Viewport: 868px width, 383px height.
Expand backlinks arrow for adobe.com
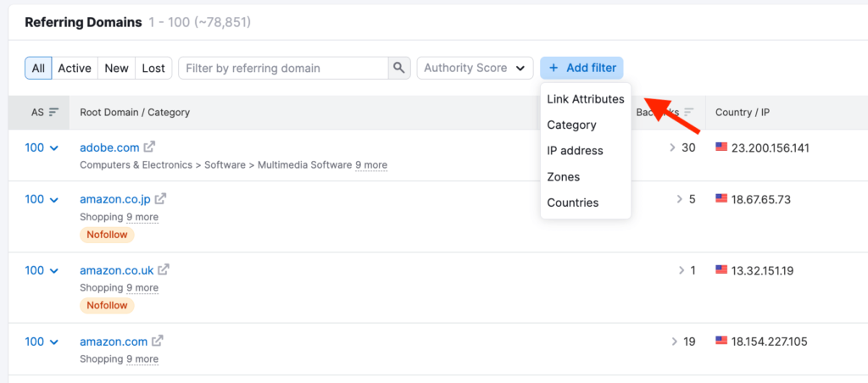pyautogui.click(x=672, y=147)
